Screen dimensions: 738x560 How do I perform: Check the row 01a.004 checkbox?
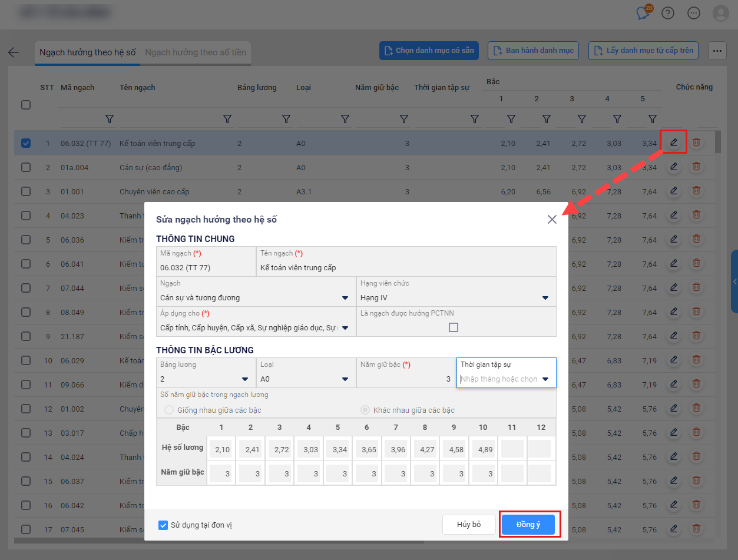tap(26, 167)
